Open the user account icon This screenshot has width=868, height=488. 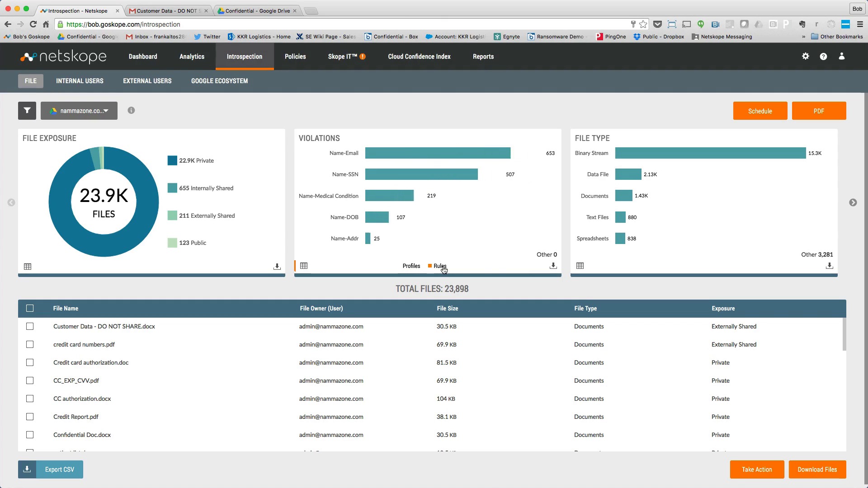[842, 56]
